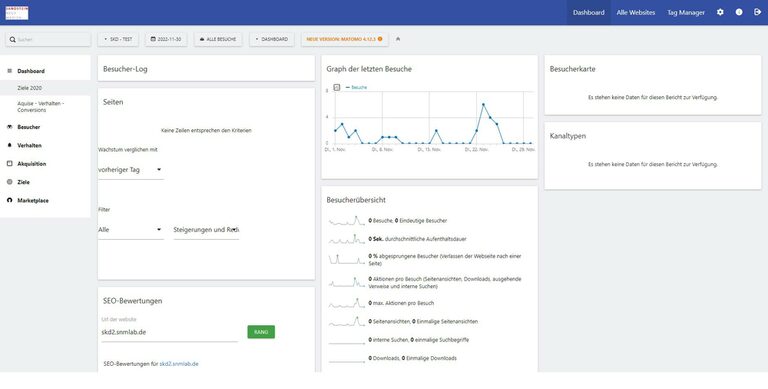The image size is (768, 389).
Task: Click the Besucher-Log widget title
Action: pyautogui.click(x=125, y=69)
